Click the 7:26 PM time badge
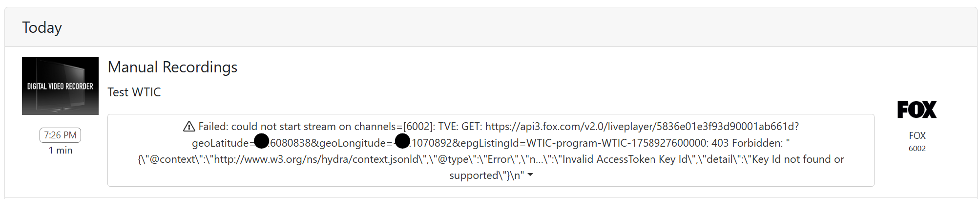Viewport: 980px width, 199px height. coord(60,135)
